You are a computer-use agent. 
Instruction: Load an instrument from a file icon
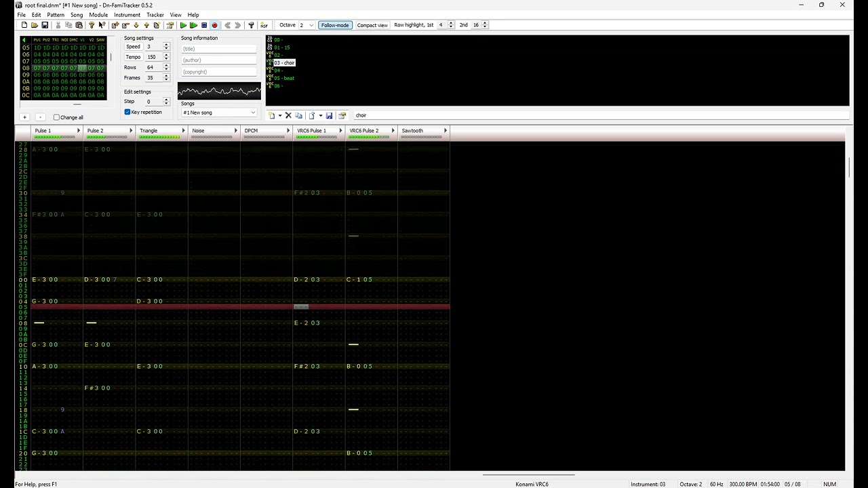click(311, 115)
